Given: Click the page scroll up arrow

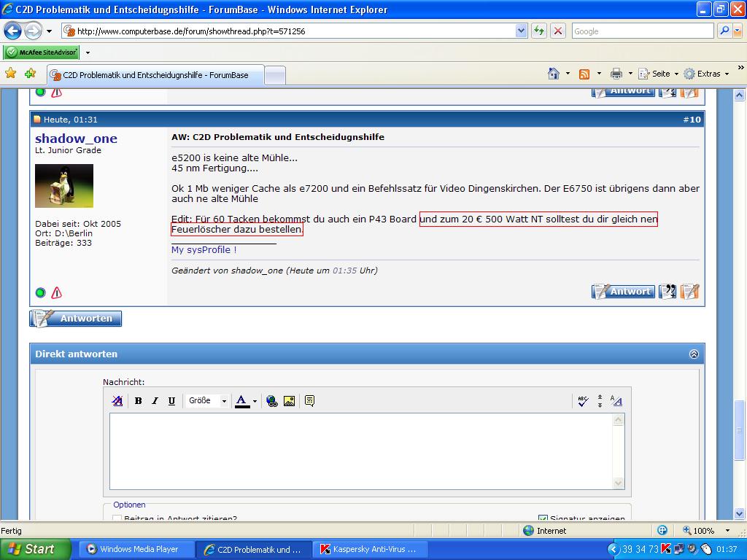Looking at the screenshot, I should (740, 95).
